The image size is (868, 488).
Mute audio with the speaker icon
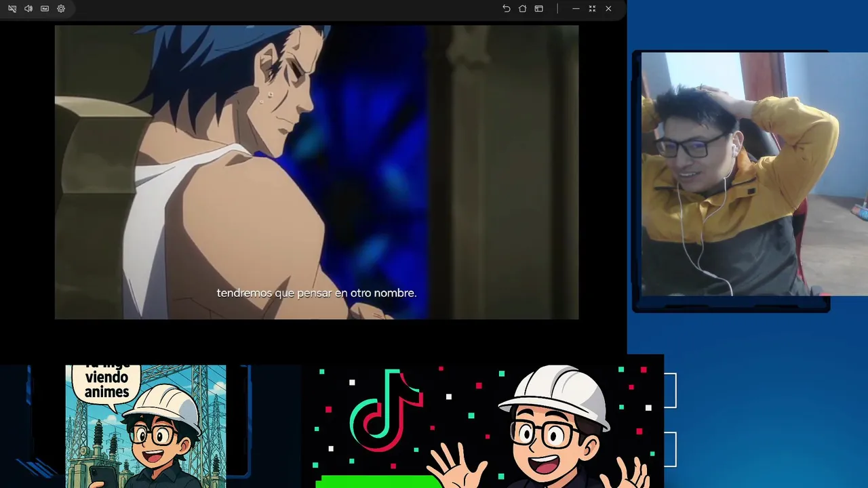(28, 9)
